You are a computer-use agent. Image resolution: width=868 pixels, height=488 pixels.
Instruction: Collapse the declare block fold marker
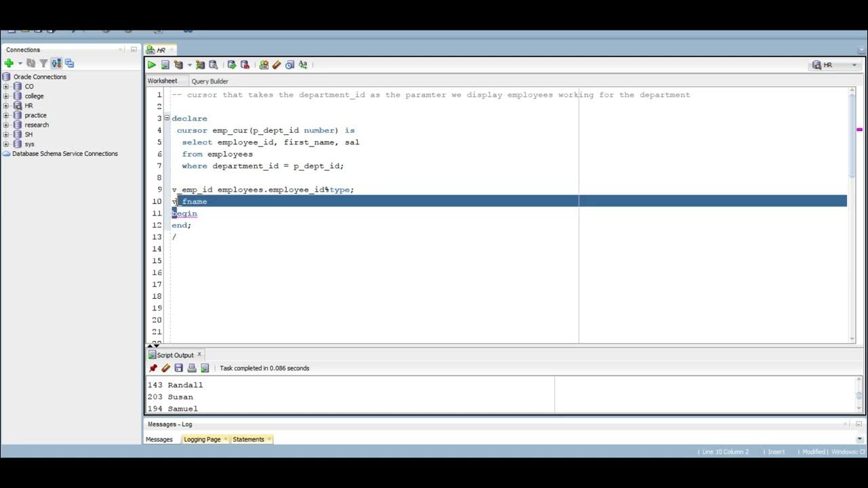[x=167, y=118]
